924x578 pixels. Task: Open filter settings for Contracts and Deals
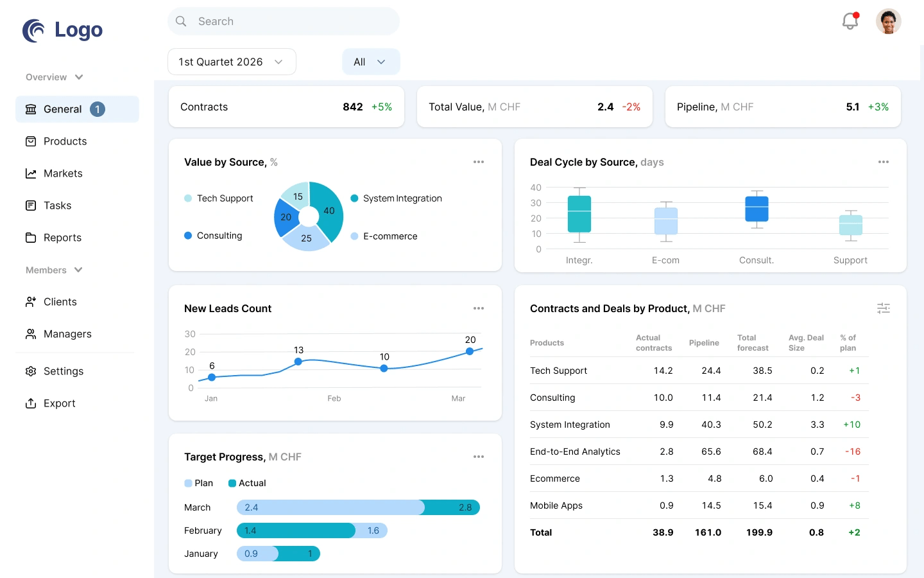click(x=884, y=308)
